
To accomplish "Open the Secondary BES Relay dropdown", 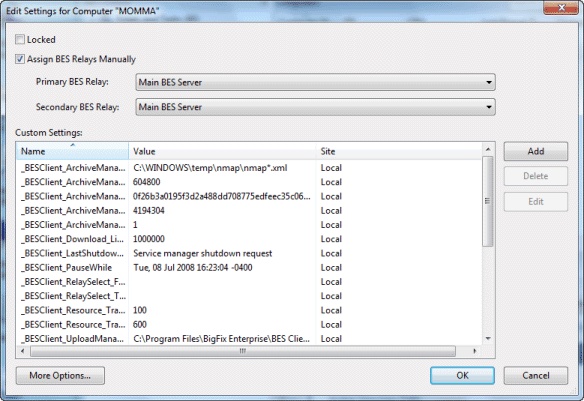I will tap(315, 107).
